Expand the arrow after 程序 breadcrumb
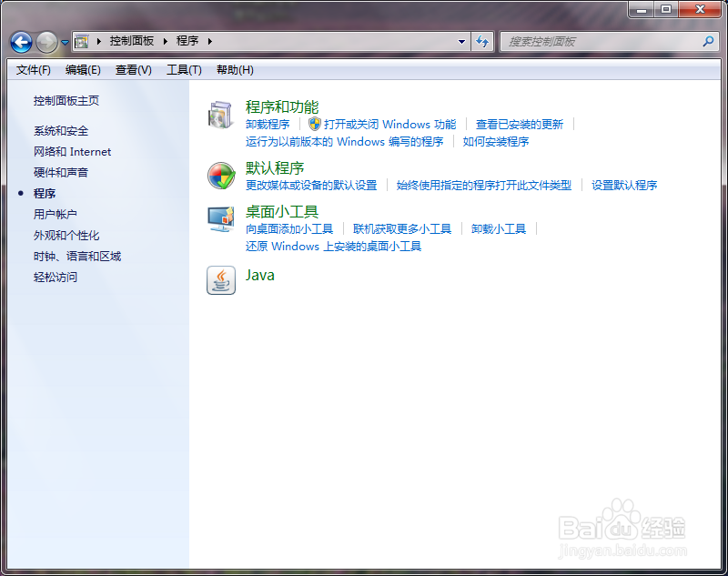The height and width of the screenshot is (576, 728). pos(210,41)
